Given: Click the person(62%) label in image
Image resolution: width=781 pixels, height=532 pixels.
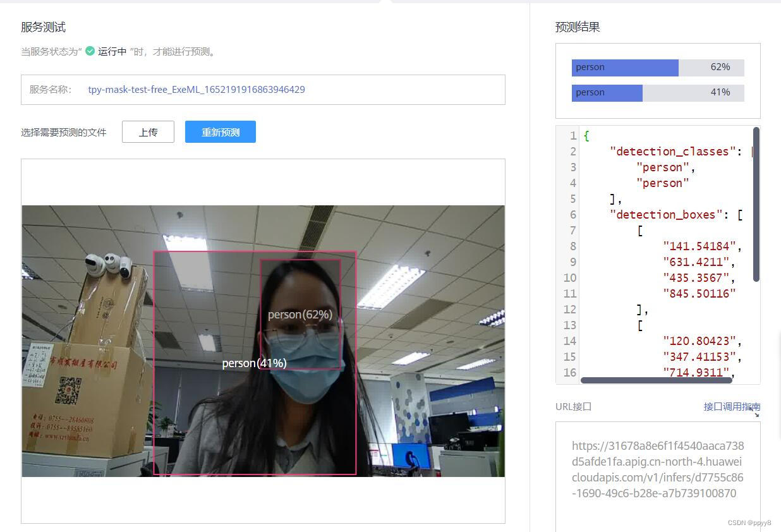Looking at the screenshot, I should point(300,315).
